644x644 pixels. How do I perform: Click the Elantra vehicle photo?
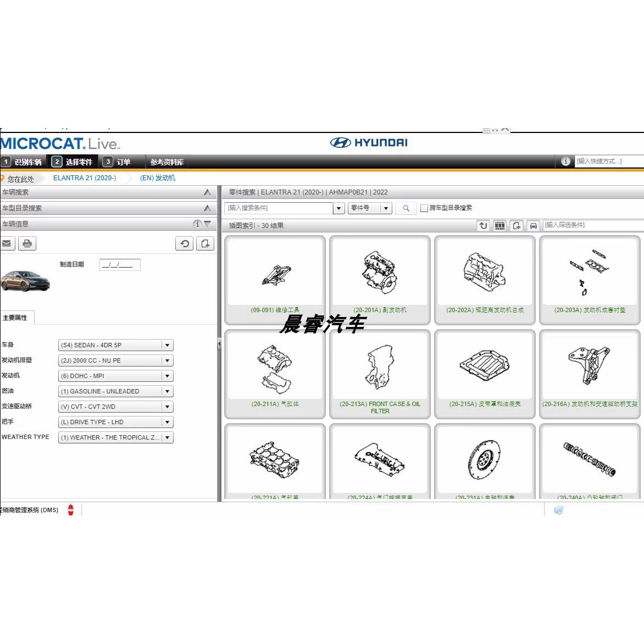coord(25,281)
